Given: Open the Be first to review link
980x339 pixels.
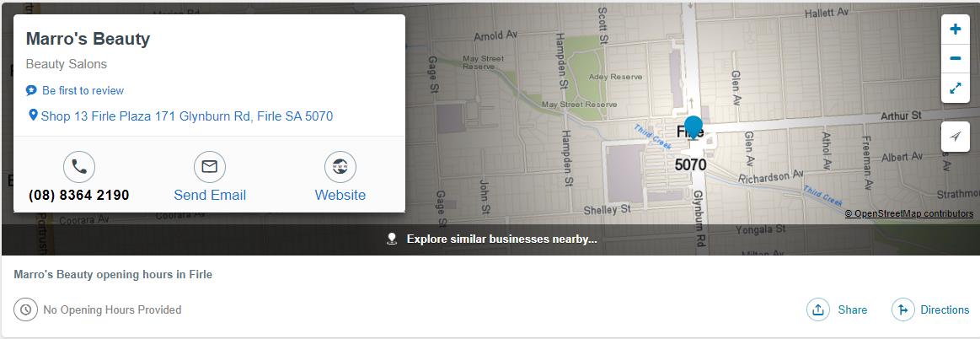Looking at the screenshot, I should click(x=83, y=91).
